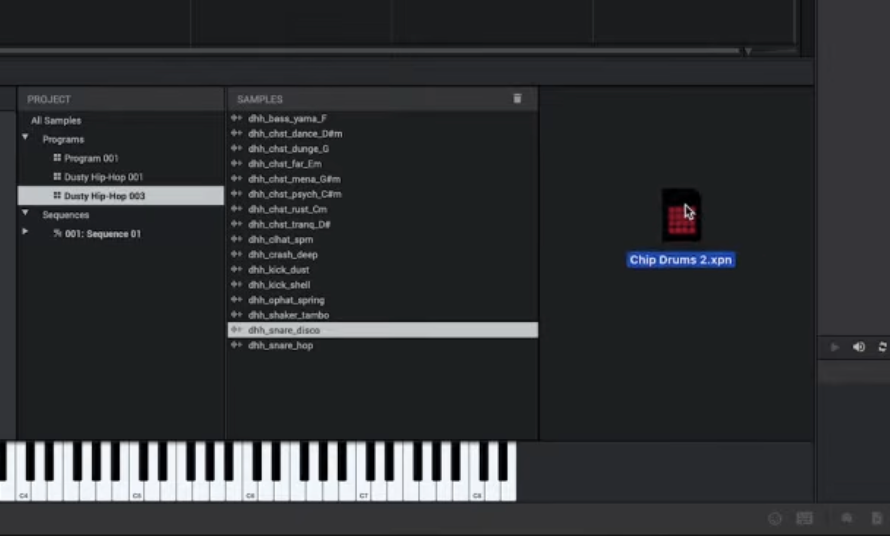
Task: Click the Chip Drums 2.xpn file icon
Action: click(x=681, y=216)
